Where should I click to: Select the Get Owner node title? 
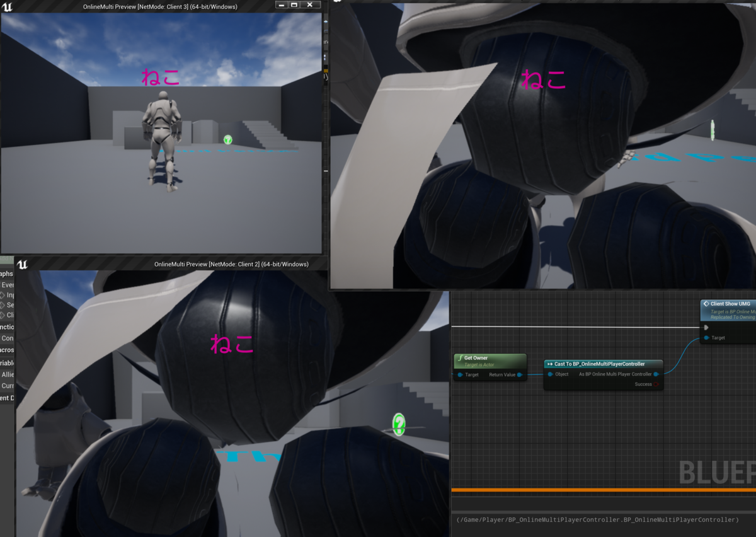tap(476, 358)
